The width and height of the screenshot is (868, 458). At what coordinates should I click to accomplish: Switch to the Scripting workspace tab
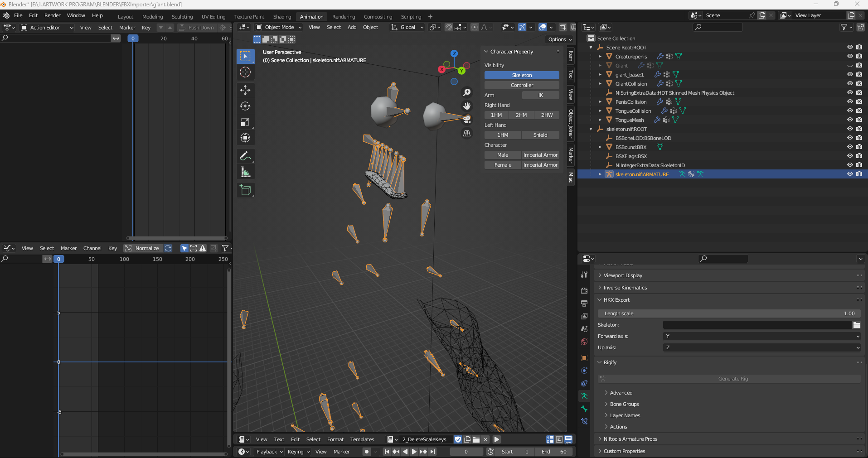point(411,17)
